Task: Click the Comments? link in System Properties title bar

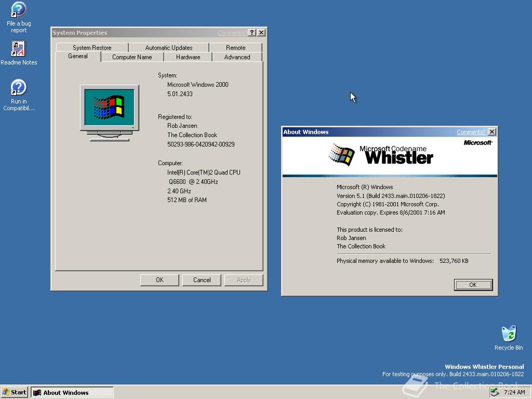Action: 232,33
